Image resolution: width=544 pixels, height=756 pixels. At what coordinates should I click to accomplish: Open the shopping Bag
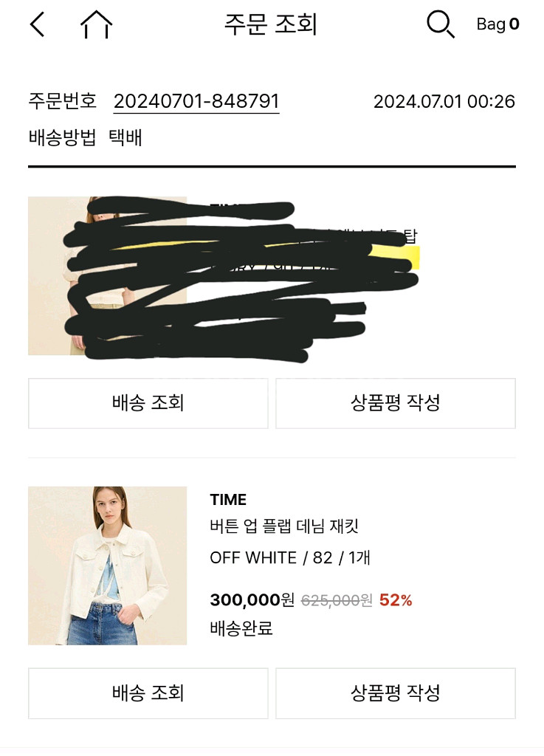[x=497, y=24]
